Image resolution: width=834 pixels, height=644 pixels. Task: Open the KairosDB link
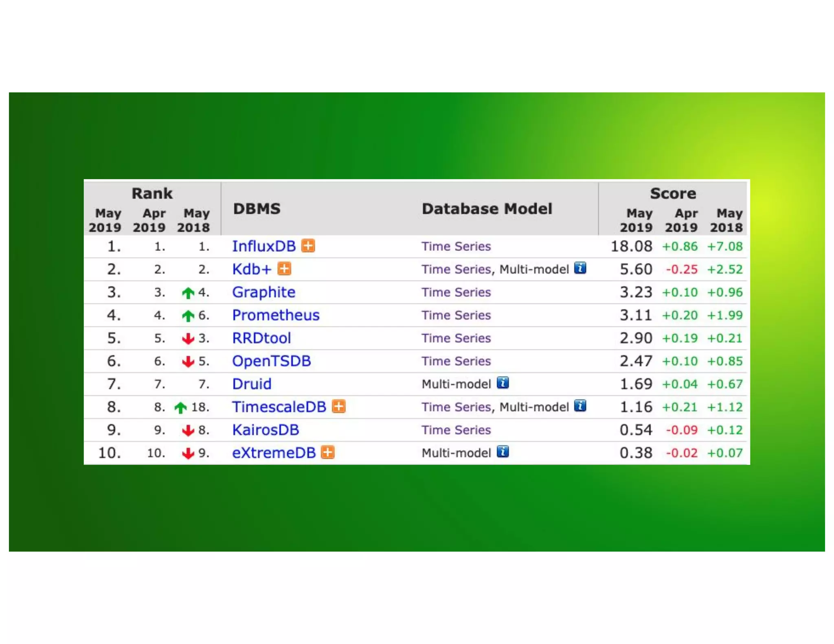pos(266,430)
